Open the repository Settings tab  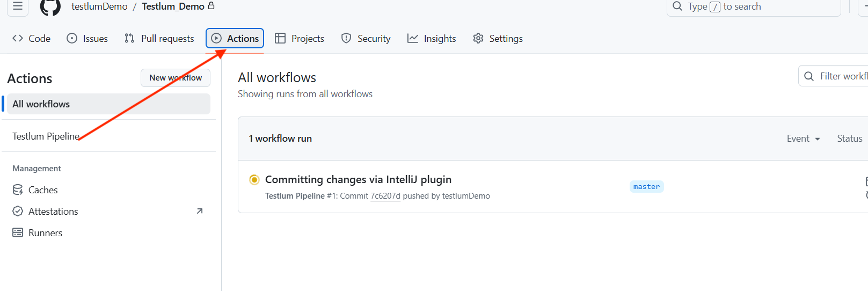coord(498,39)
